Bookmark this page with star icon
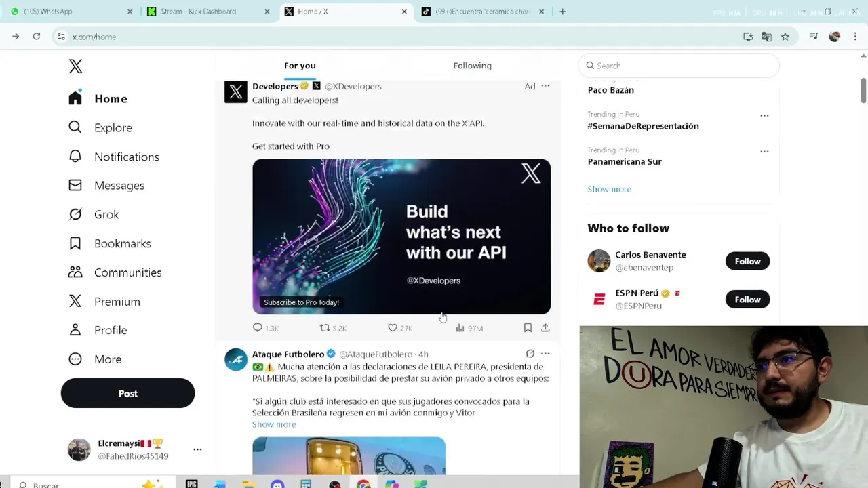This screenshot has height=488, width=868. pos(785,37)
